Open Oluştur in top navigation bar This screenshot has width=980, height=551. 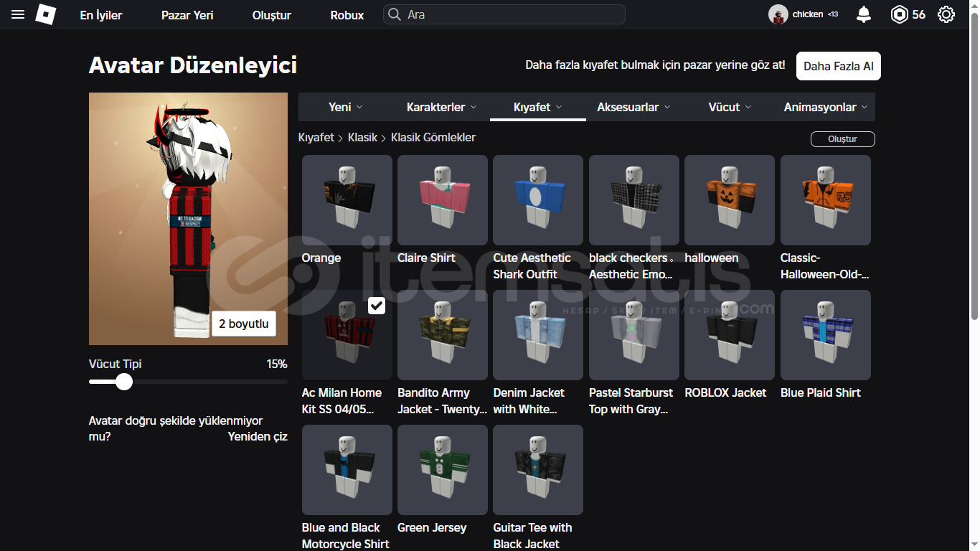tap(272, 15)
